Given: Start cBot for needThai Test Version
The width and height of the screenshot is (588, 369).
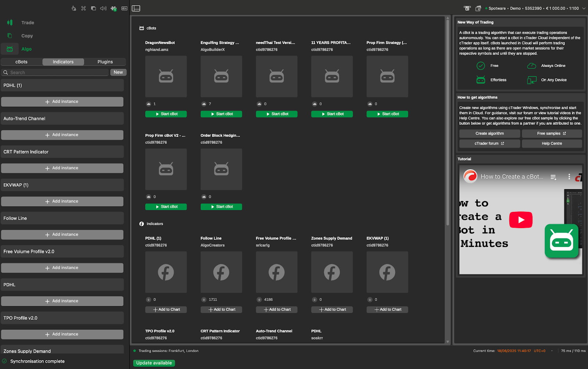Looking at the screenshot, I should 277,114.
